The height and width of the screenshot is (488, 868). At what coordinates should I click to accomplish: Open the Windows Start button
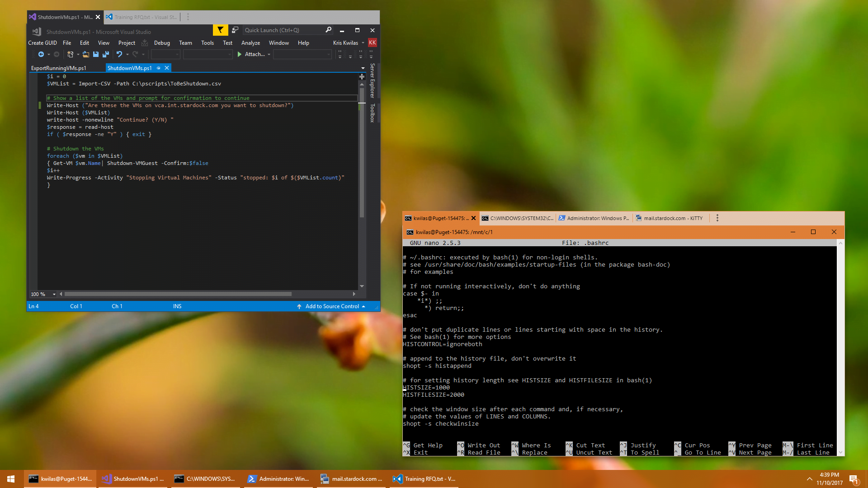(x=11, y=479)
